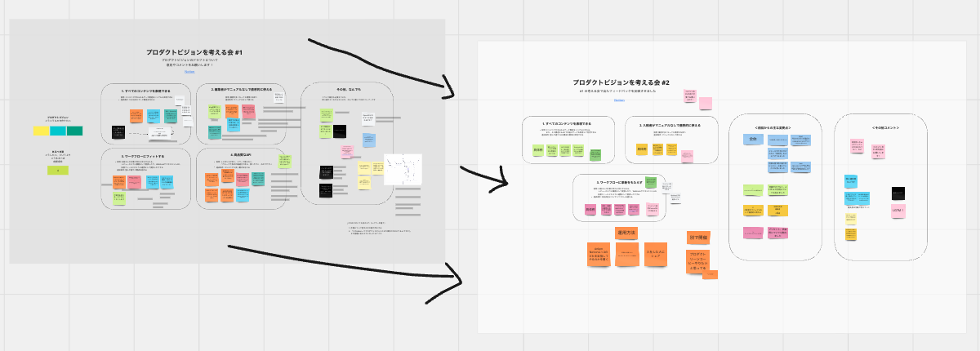980x351 pixels.
Task: Select the cyan color swatch in the legend
Action: coord(58,131)
